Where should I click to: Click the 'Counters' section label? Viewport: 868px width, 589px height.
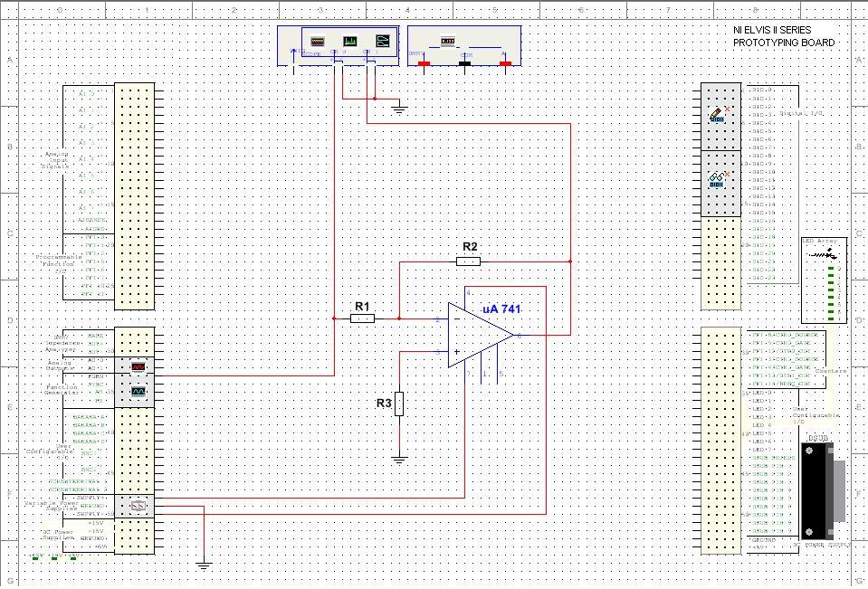coord(830,371)
